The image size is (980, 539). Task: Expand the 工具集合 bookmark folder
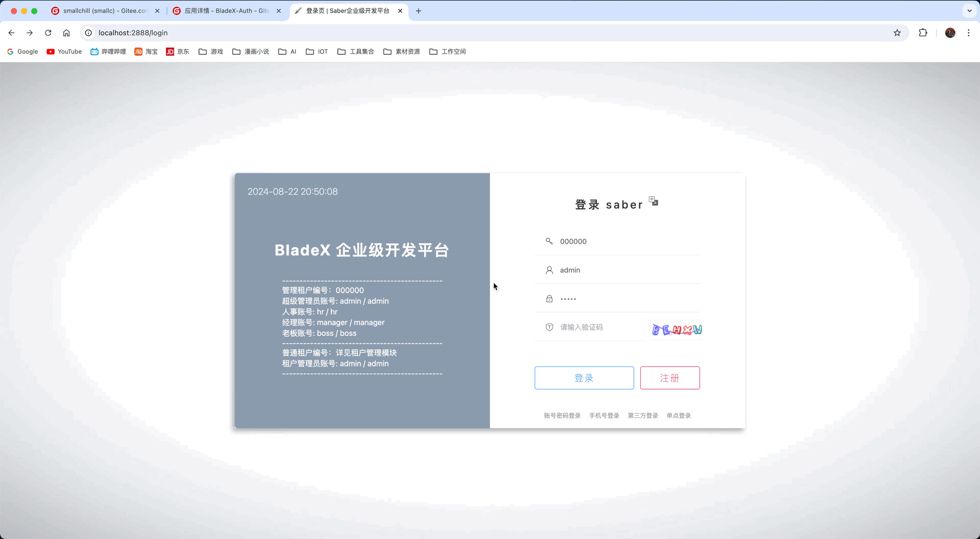tap(356, 51)
